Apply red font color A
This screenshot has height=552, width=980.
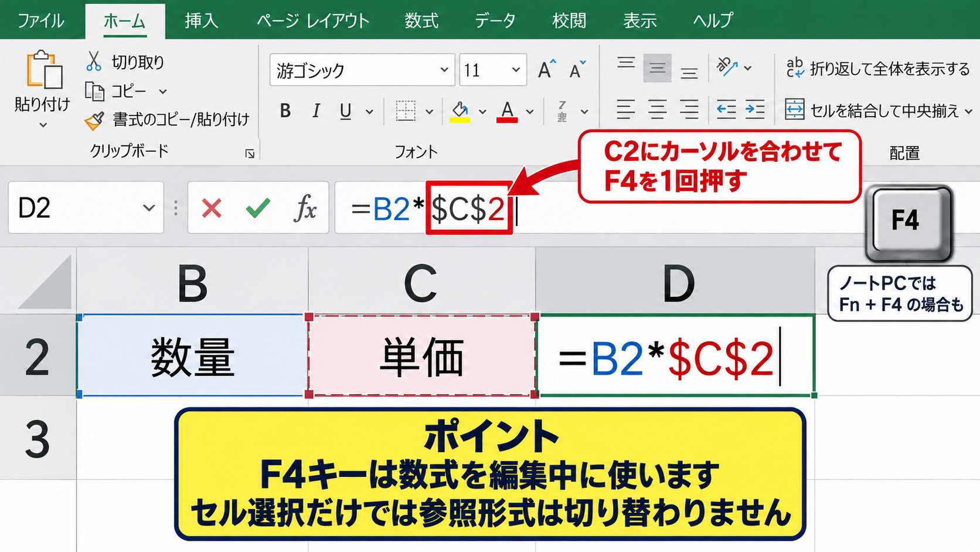[507, 111]
